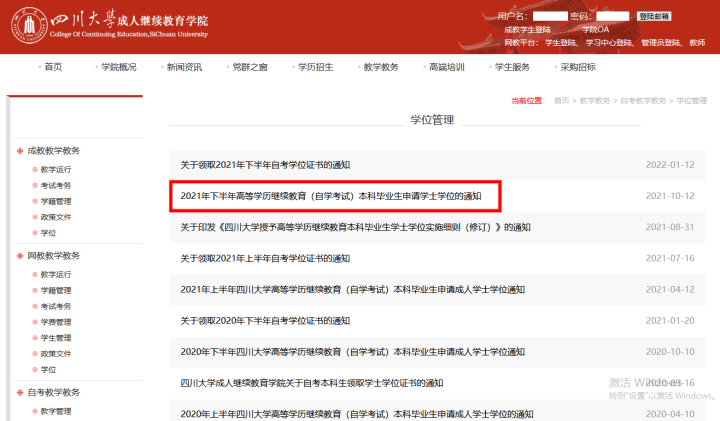This screenshot has height=421, width=720.
Task: Open the 高端培训 navigation menu
Action: tap(447, 67)
